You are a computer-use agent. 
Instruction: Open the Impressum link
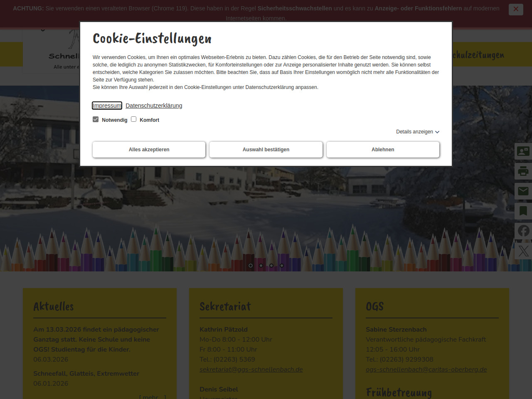point(107,106)
